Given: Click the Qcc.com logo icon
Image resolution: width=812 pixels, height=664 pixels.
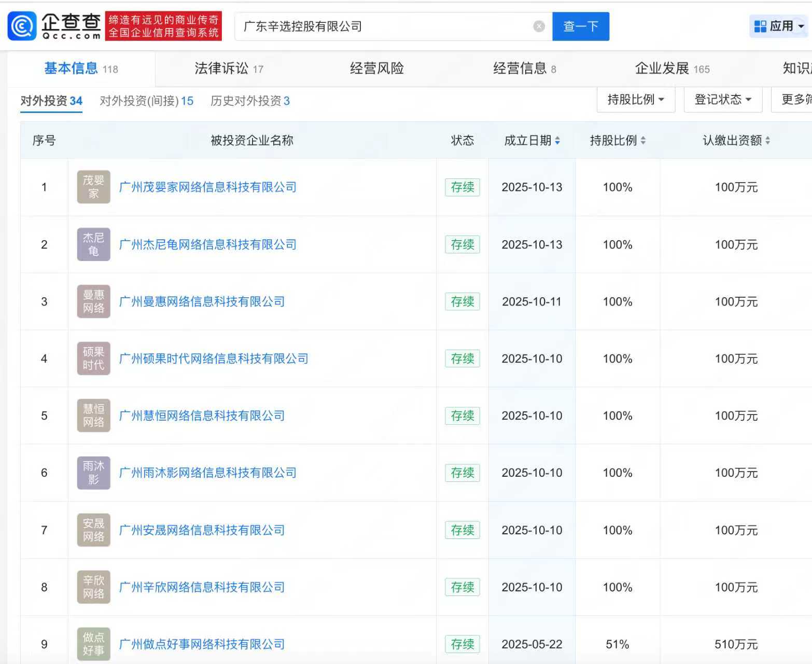Looking at the screenshot, I should pyautogui.click(x=22, y=26).
